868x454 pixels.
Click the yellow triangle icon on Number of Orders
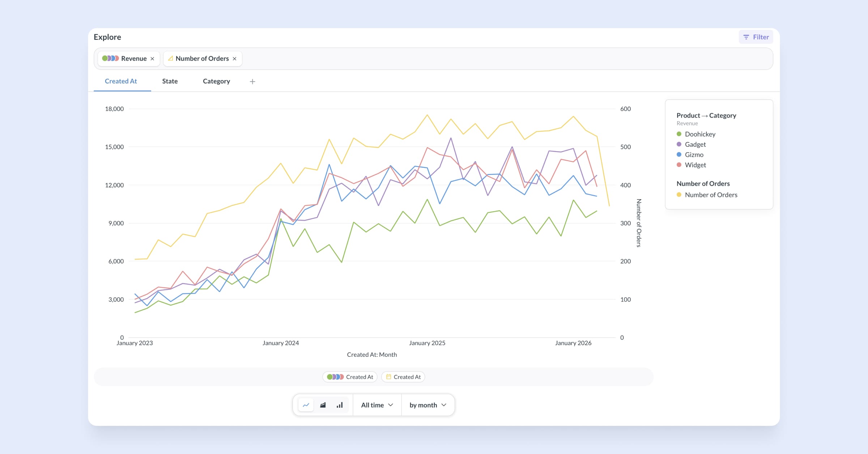point(171,58)
